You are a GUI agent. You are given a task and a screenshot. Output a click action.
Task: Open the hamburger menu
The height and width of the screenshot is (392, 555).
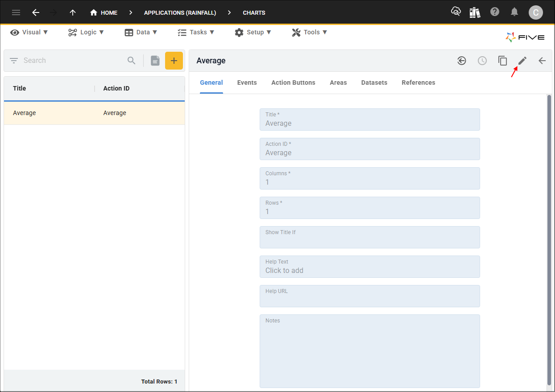[16, 12]
